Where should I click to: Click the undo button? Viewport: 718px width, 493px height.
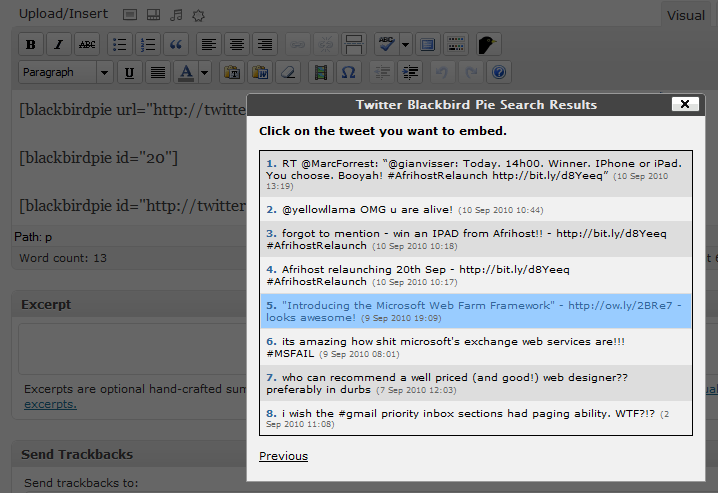443,72
